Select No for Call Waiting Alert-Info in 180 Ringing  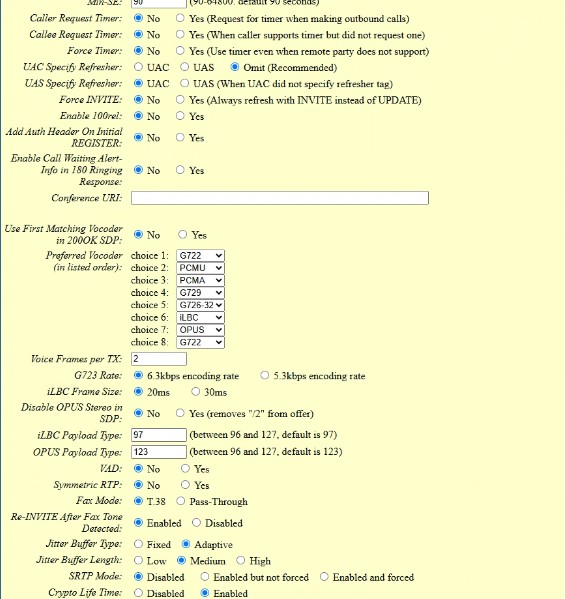138,170
